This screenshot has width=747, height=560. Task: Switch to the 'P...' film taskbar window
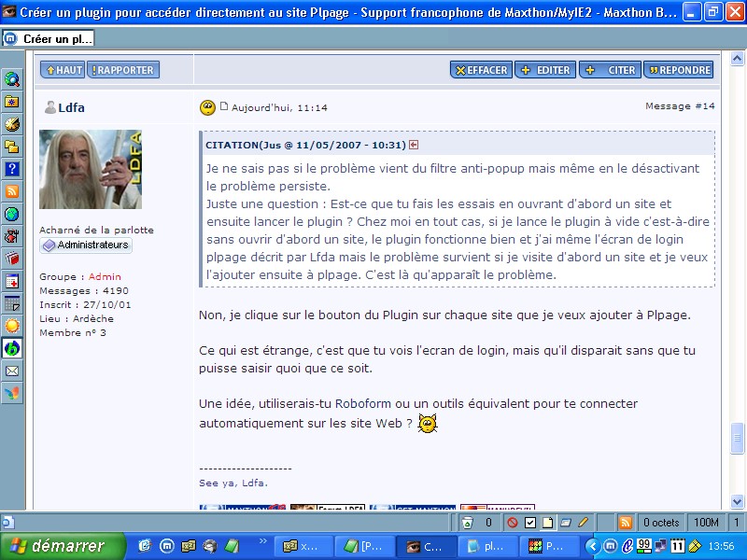[549, 546]
